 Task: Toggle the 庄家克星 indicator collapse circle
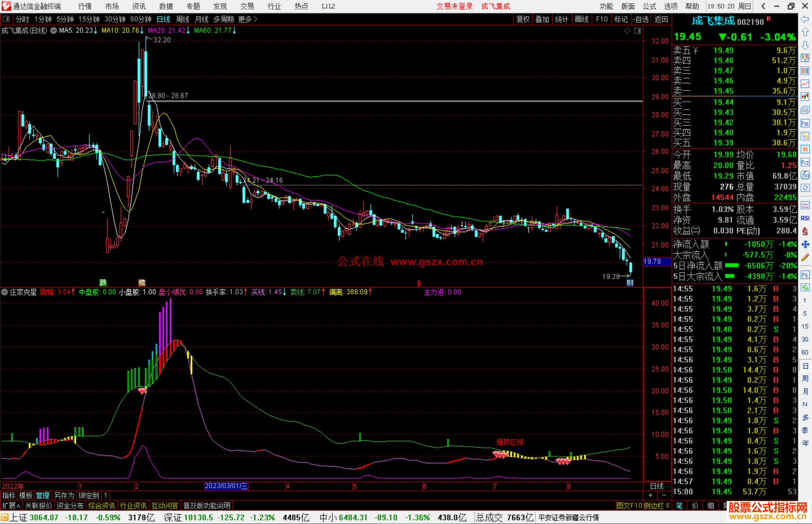[5, 292]
